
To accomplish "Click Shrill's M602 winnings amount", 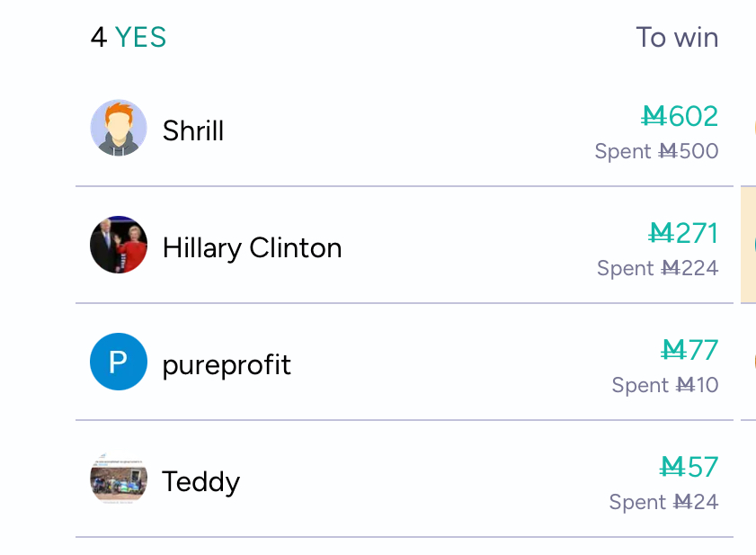I will 680,116.
